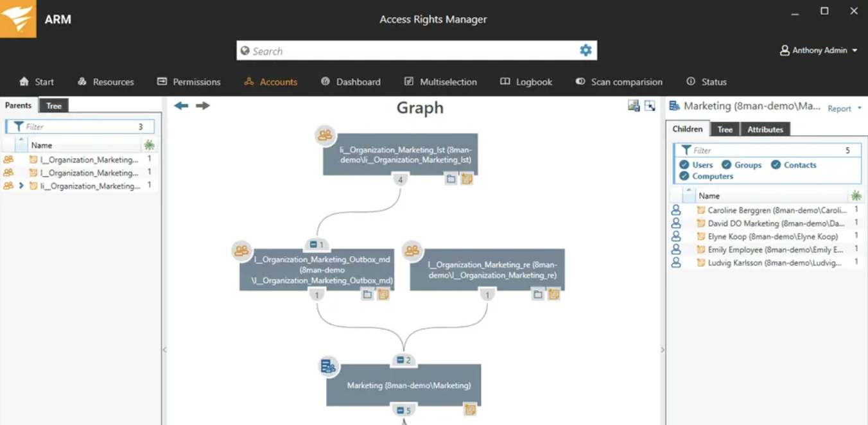The image size is (868, 425).
Task: Click the globe icon in search box
Action: tap(245, 51)
